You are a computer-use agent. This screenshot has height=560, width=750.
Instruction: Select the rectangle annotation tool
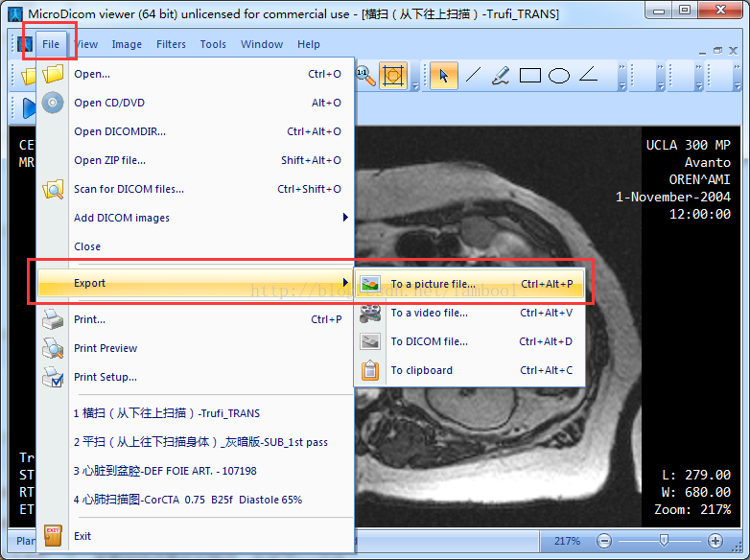coord(530,76)
